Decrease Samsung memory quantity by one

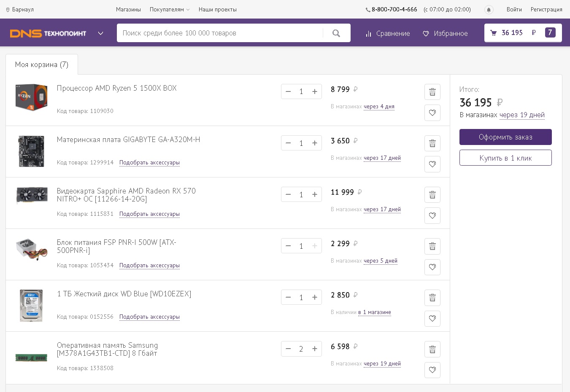(x=288, y=349)
